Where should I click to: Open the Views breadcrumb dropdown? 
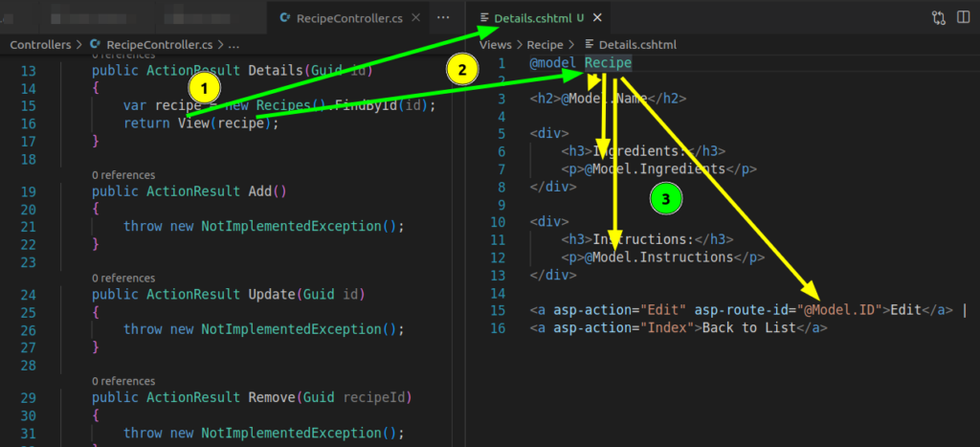(496, 44)
